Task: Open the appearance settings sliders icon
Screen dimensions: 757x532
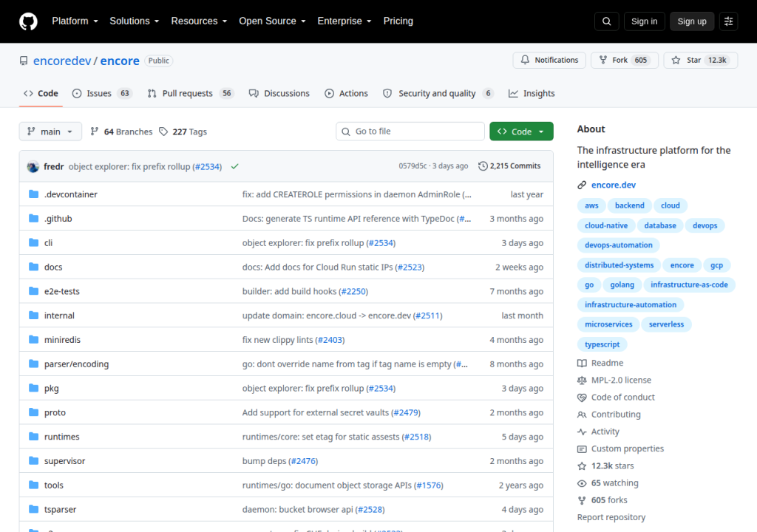Action: (x=728, y=21)
